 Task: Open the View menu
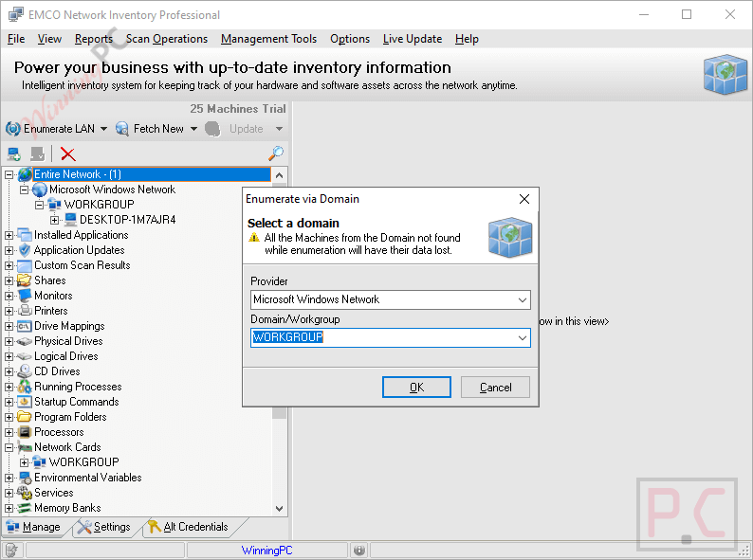49,39
